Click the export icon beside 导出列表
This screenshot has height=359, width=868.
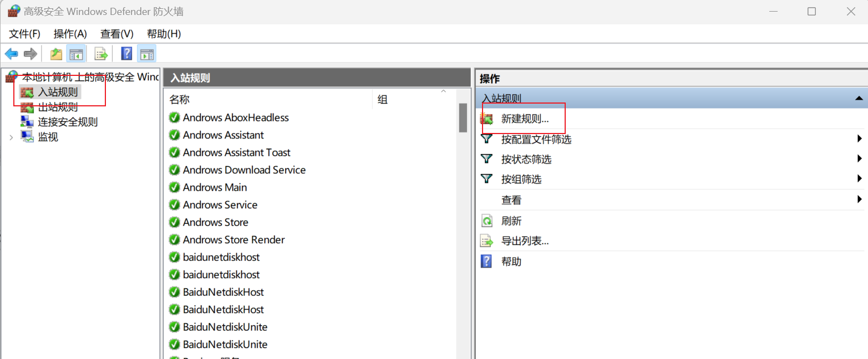[486, 241]
